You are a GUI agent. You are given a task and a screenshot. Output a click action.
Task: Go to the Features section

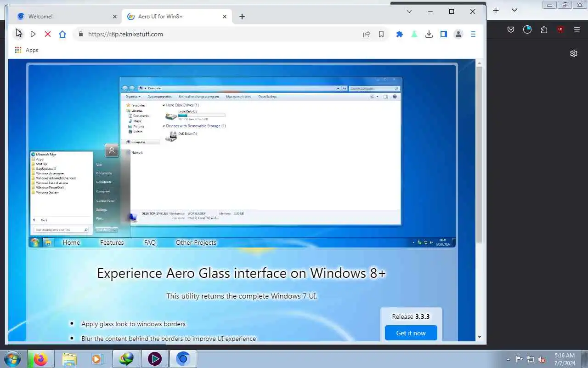coord(112,242)
